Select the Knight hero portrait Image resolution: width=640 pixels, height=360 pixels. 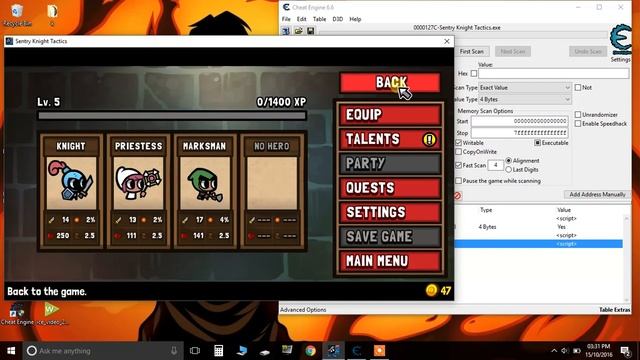(71, 183)
